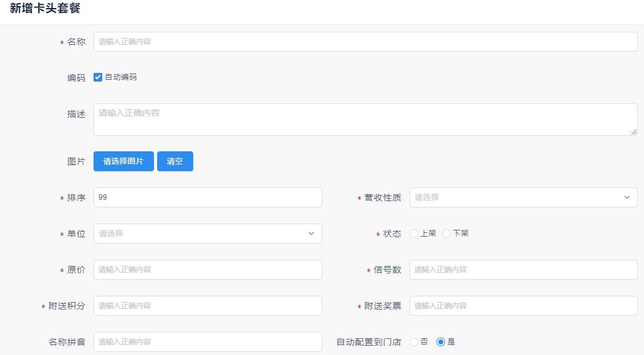Open the 营收性质 dropdown

tap(523, 197)
